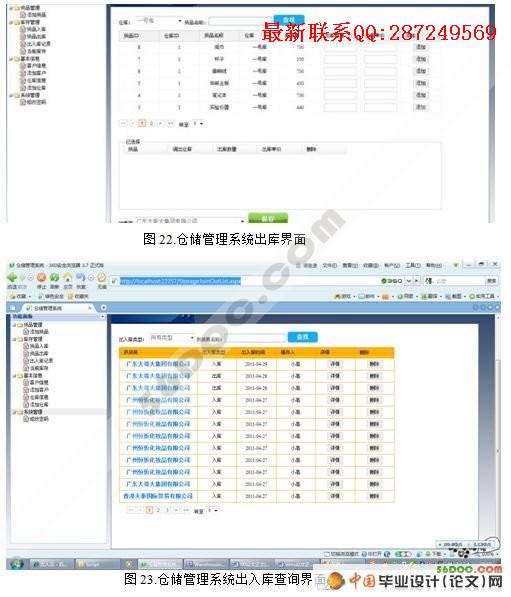This screenshot has height=597, width=511.
Task: Open 修改密码 in lower screenshot tree
Action: [x=38, y=419]
